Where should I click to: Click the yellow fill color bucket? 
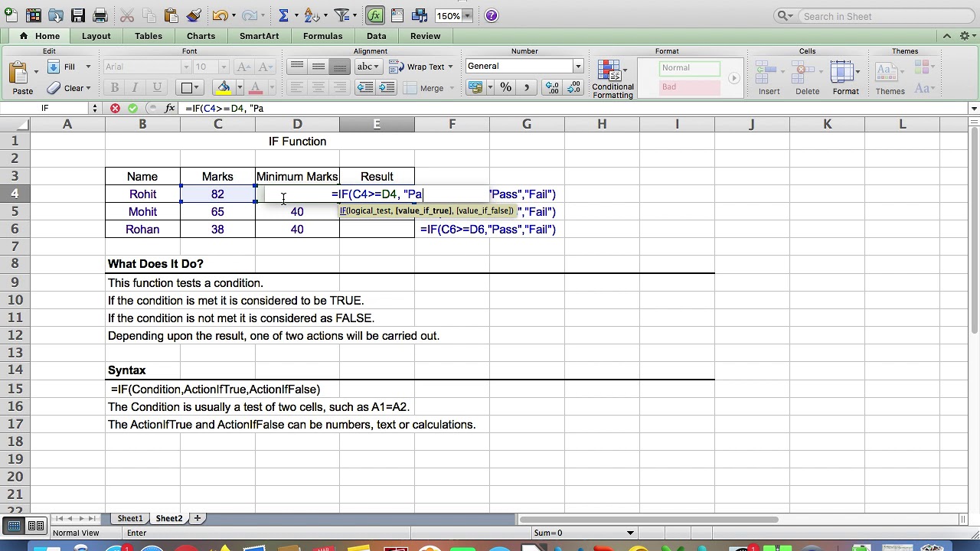pyautogui.click(x=224, y=88)
